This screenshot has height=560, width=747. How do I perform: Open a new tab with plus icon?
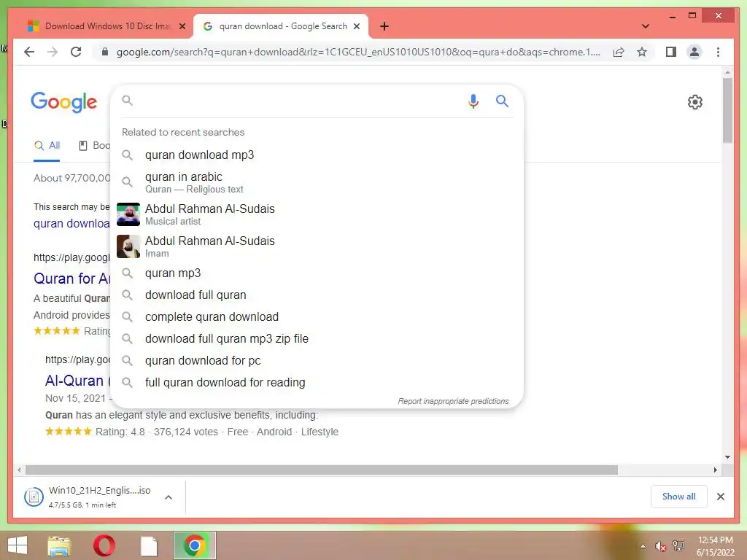coord(384,26)
